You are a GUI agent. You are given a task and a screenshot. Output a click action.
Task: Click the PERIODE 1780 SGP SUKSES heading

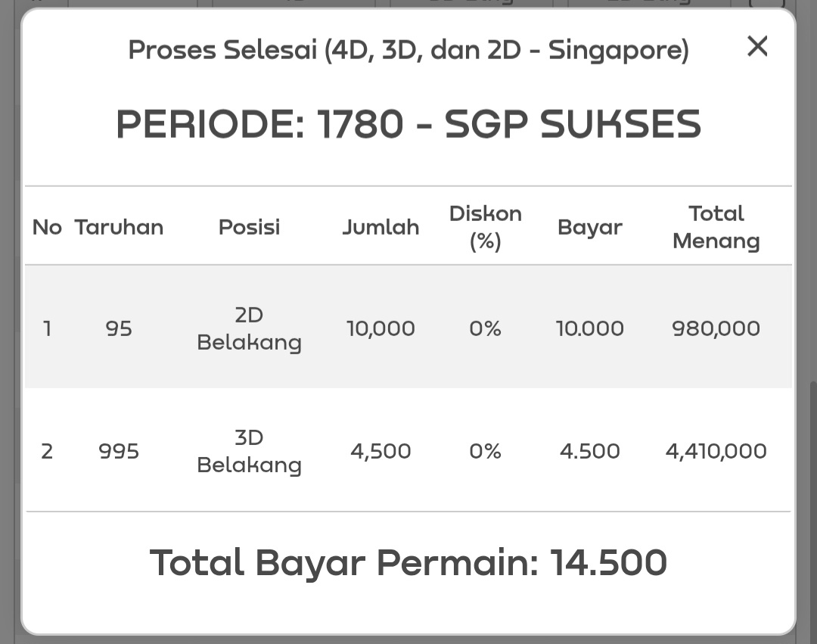[x=408, y=124]
